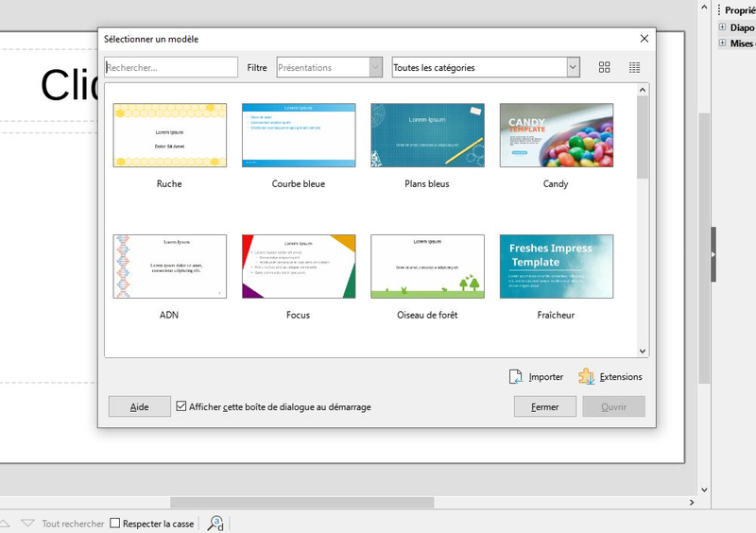Expand the Diapo section in sidebar
The width and height of the screenshot is (756, 533).
tap(722, 27)
